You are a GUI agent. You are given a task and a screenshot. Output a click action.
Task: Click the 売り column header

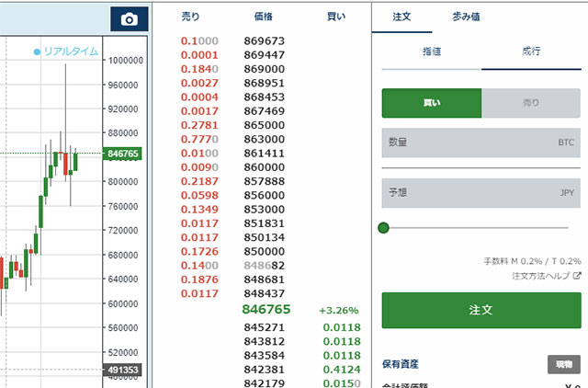(x=190, y=17)
